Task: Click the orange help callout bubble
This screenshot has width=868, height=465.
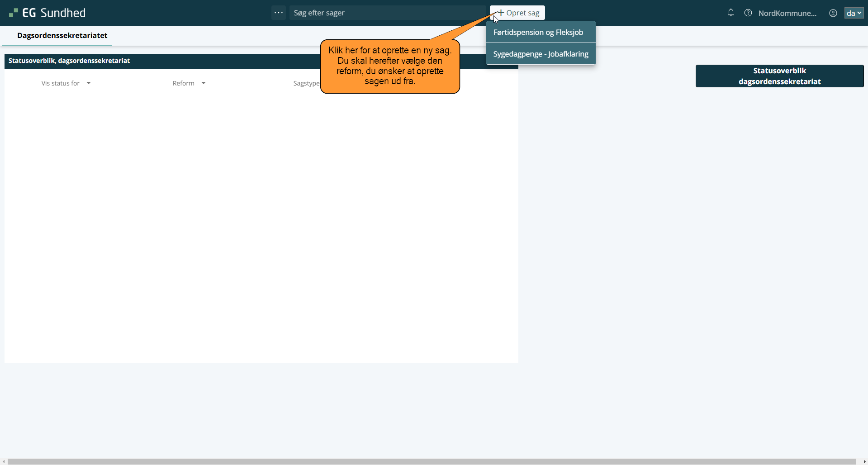Action: (389, 66)
